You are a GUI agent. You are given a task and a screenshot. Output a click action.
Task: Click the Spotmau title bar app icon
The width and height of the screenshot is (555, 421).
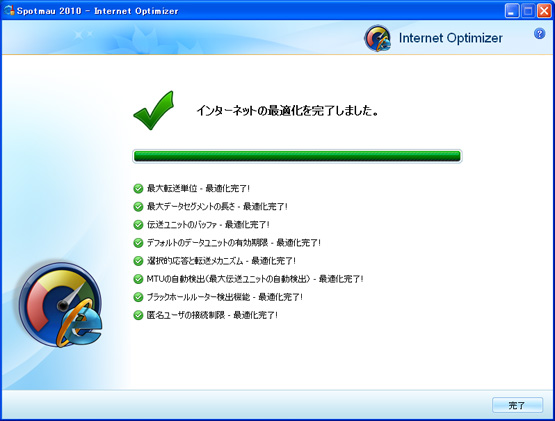click(8, 10)
